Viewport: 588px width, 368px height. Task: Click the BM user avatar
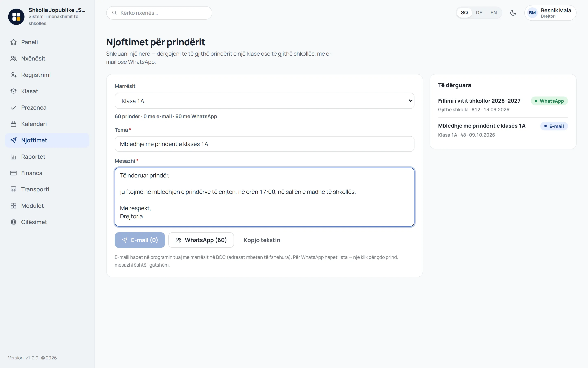(x=532, y=13)
